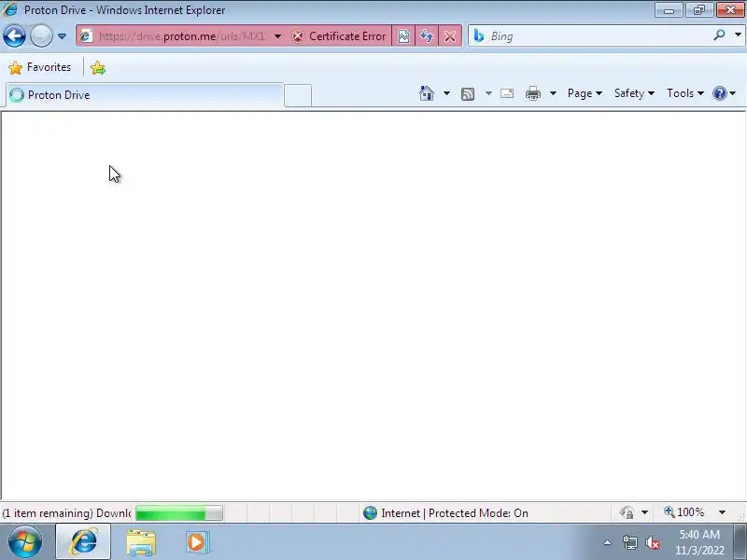Click the page loading progress bar

[x=178, y=513]
